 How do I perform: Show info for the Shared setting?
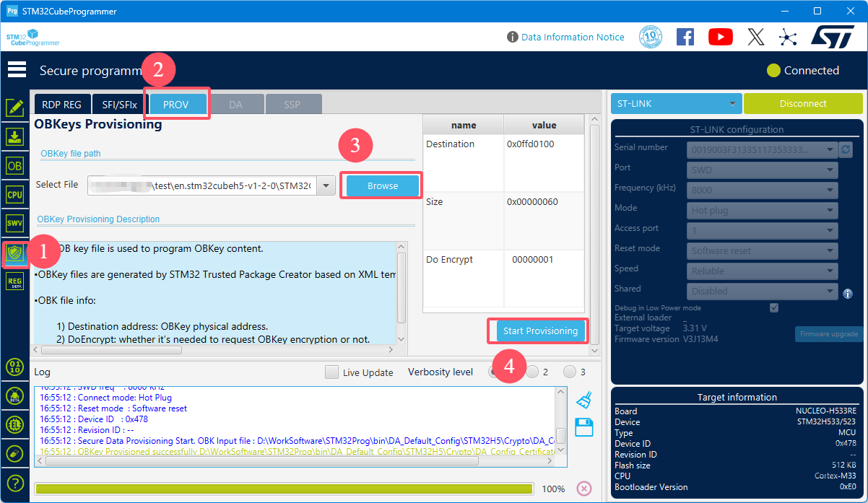pos(848,294)
